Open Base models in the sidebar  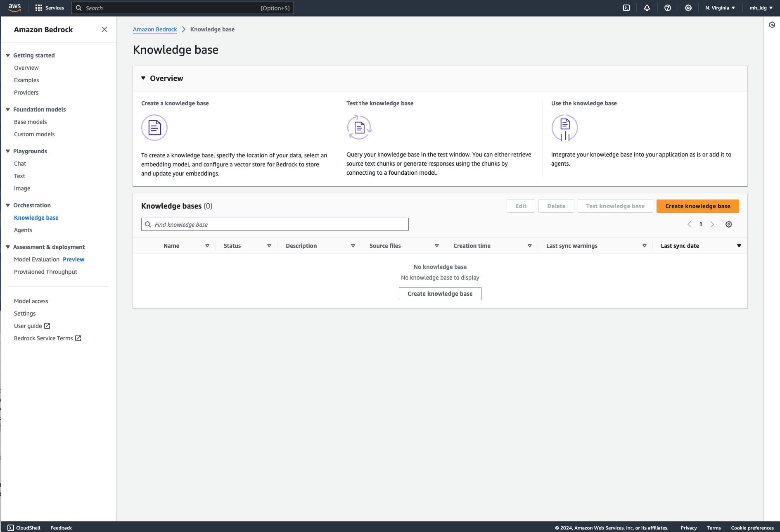point(31,122)
